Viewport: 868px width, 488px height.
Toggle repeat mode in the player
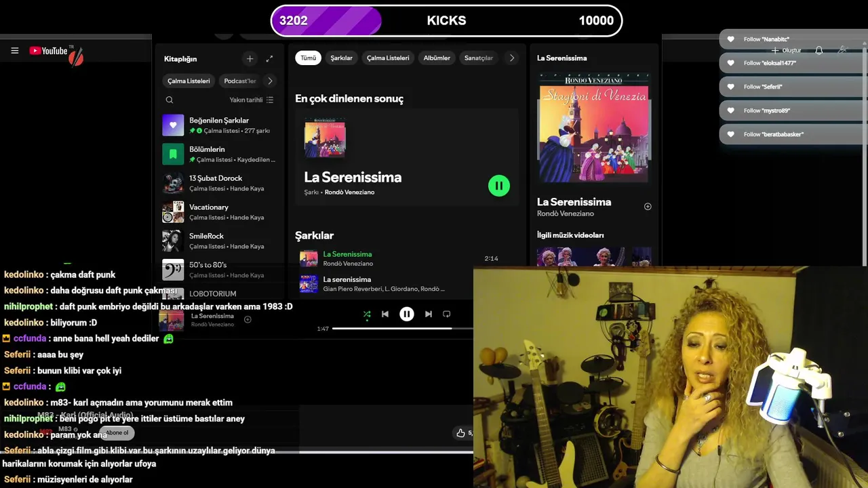447,314
